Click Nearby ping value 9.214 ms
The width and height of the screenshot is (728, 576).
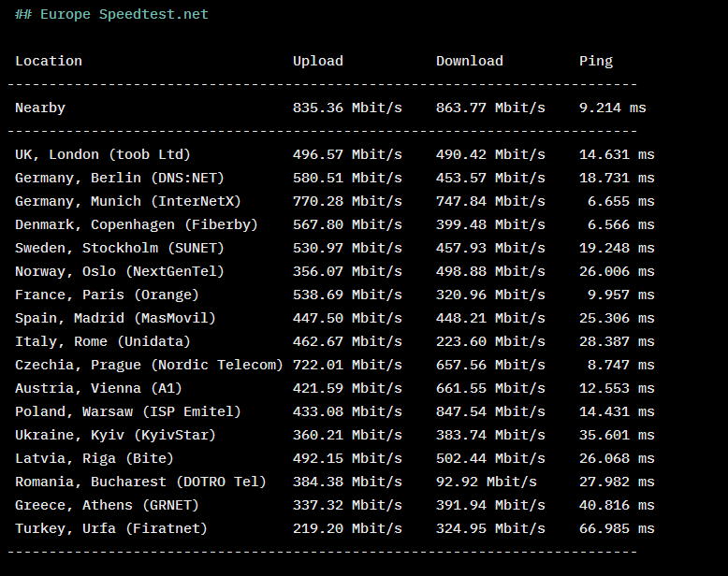click(612, 108)
